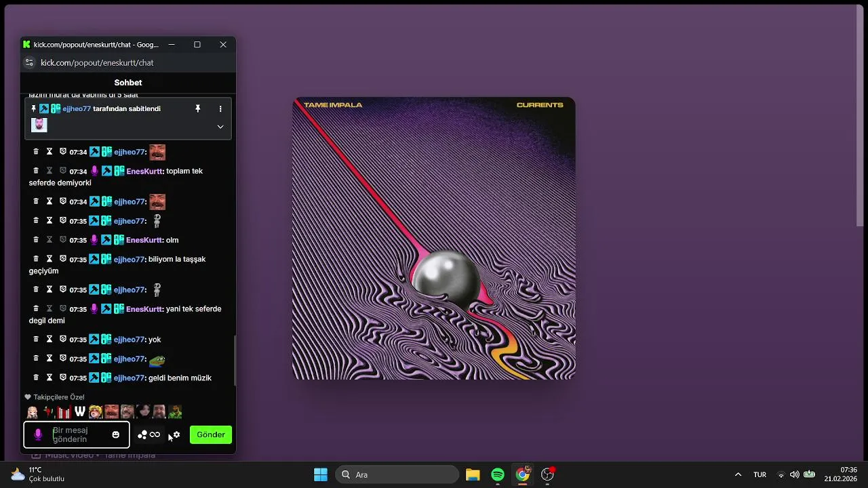
Task: Send the chat message with Gönder
Action: [211, 434]
